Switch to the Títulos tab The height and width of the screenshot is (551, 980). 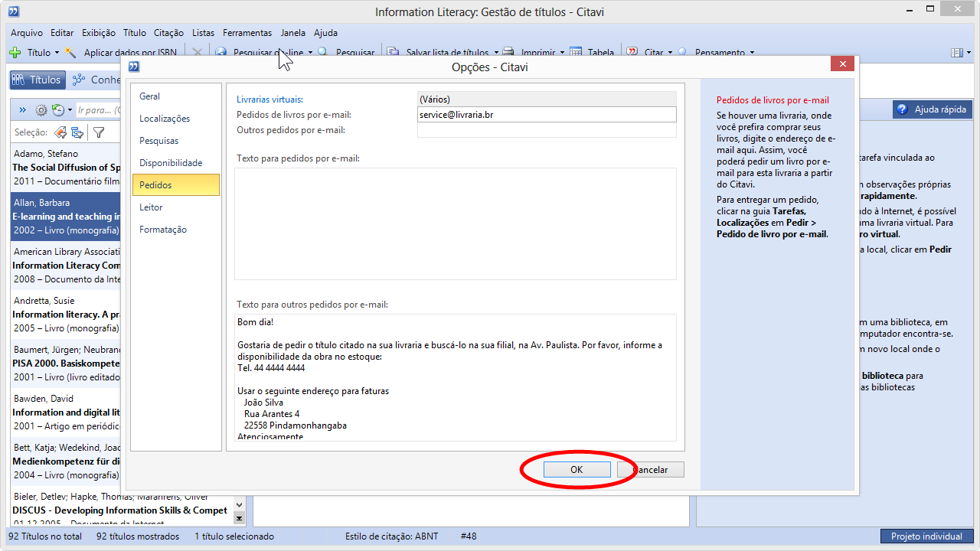(37, 80)
